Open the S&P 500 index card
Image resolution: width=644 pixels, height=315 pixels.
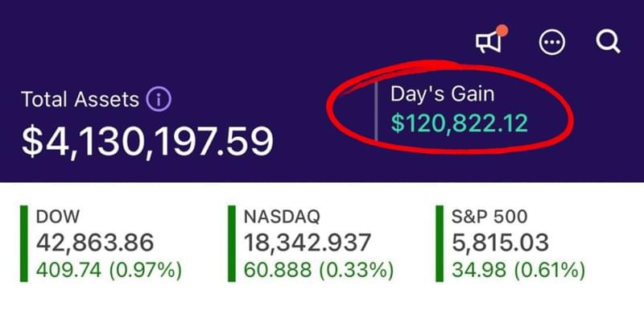511,243
